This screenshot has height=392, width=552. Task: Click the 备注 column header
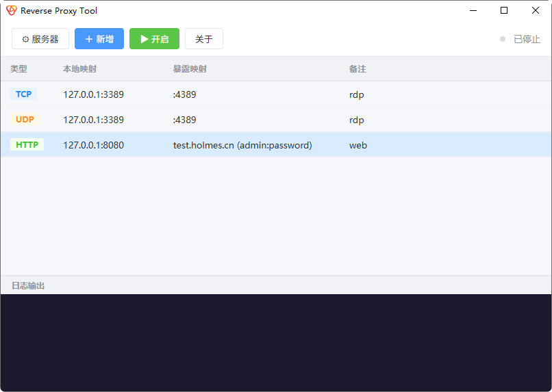357,69
